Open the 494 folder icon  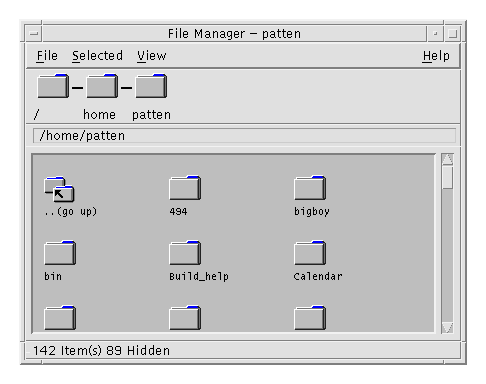185,188
